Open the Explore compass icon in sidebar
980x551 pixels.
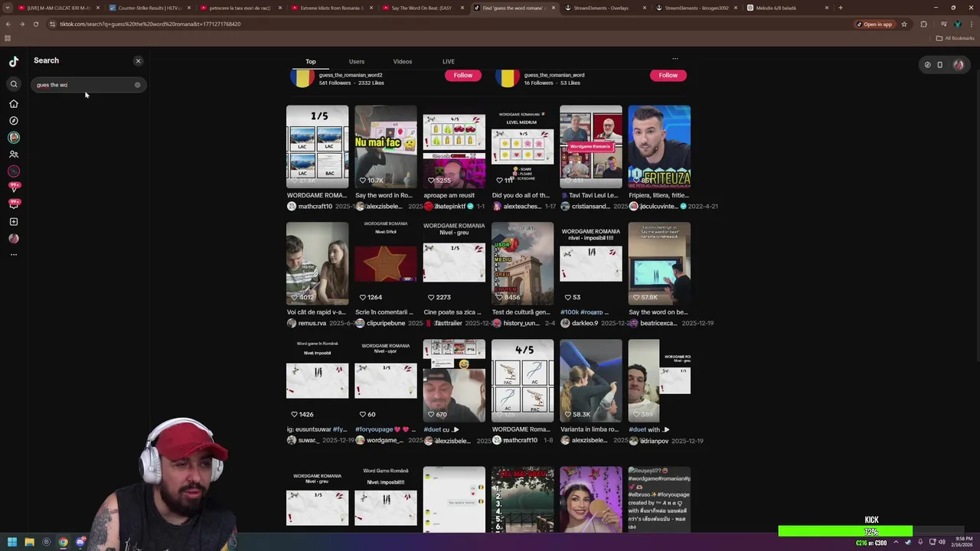14,121
